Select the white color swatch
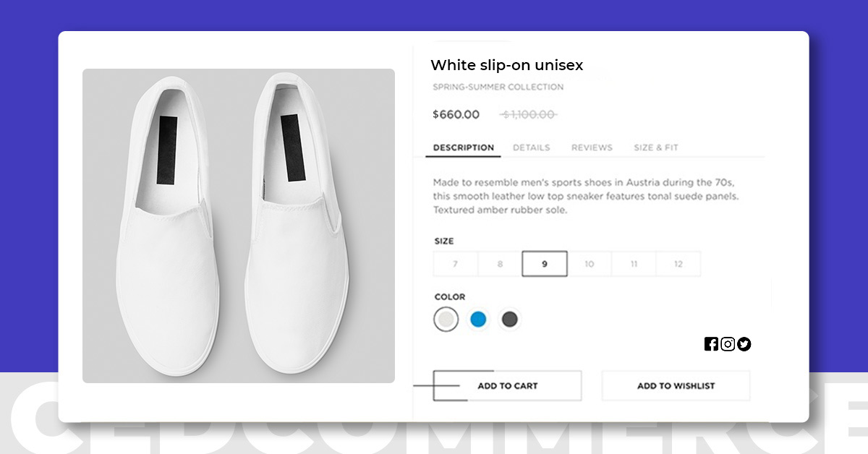This screenshot has height=454, width=868. coord(446,319)
